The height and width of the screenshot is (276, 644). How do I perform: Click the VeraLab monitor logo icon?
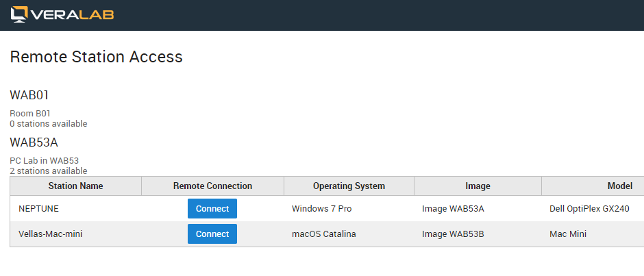click(19, 14)
